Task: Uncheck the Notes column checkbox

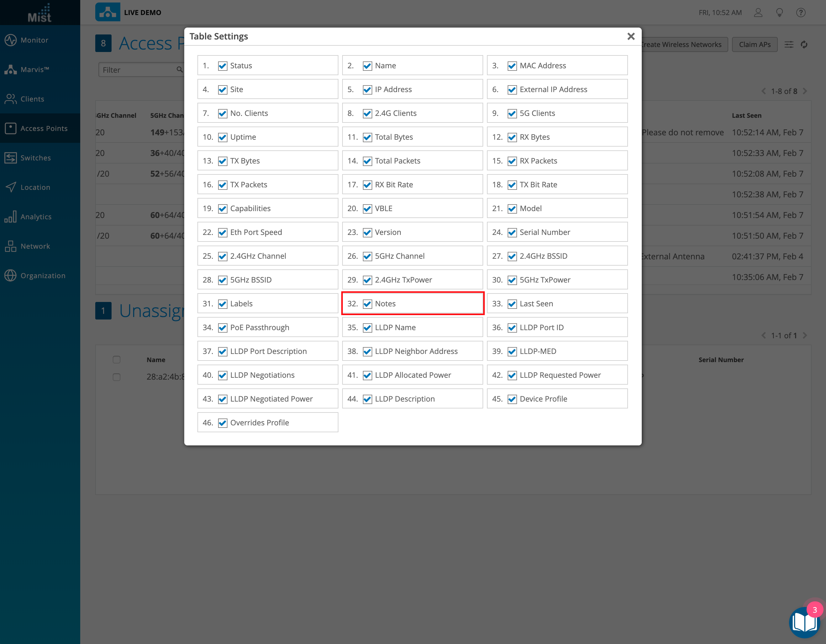Action: point(367,304)
